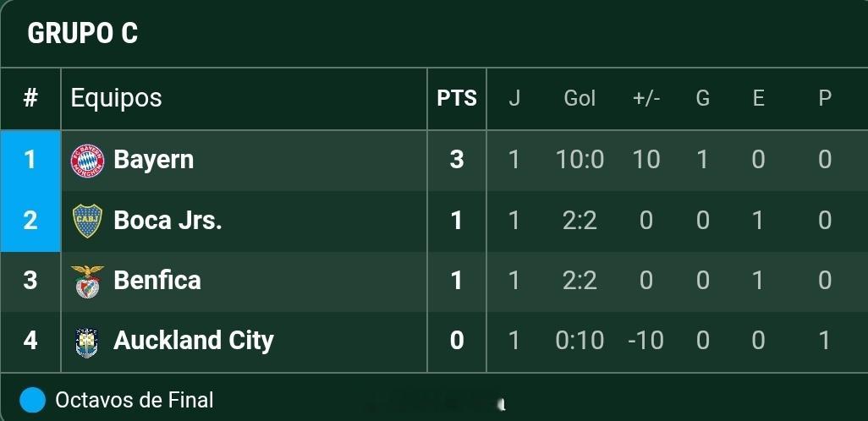Screen dimensions: 868x421
Task: Click Bayern's 10:0 goal record
Action: tap(580, 160)
